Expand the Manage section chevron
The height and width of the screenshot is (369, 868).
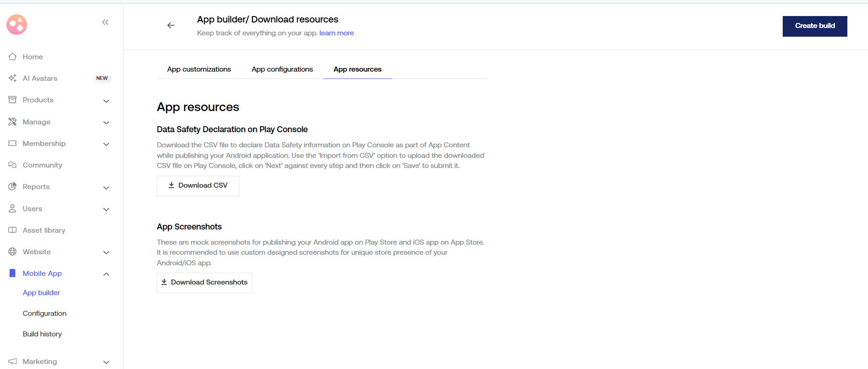pyautogui.click(x=106, y=122)
